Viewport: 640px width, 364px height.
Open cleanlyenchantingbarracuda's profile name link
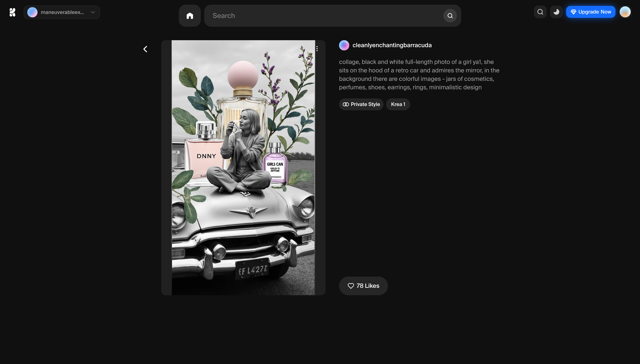pyautogui.click(x=392, y=45)
